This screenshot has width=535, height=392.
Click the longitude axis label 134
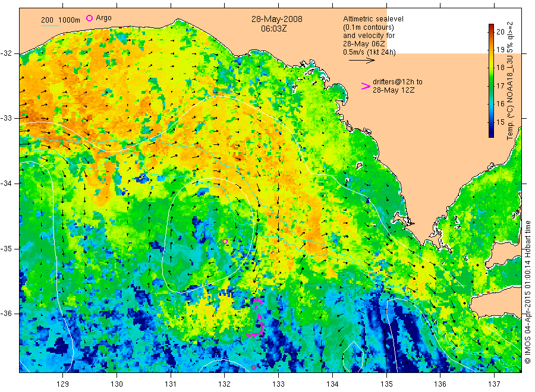click(332, 384)
